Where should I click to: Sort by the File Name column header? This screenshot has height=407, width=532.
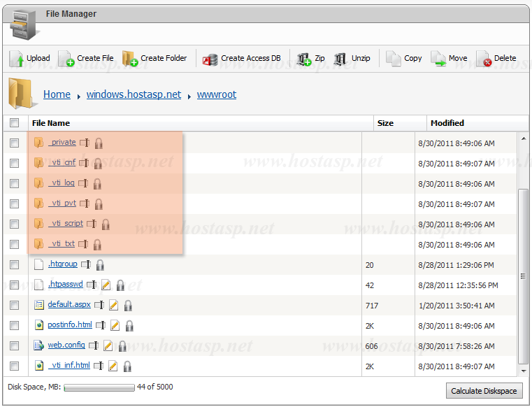coord(51,123)
